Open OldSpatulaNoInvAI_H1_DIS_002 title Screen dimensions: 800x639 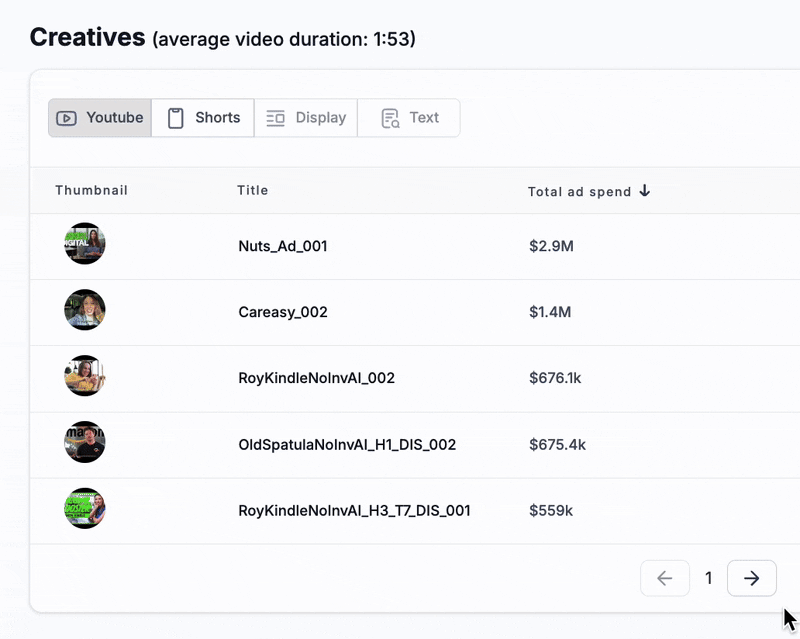tap(347, 444)
